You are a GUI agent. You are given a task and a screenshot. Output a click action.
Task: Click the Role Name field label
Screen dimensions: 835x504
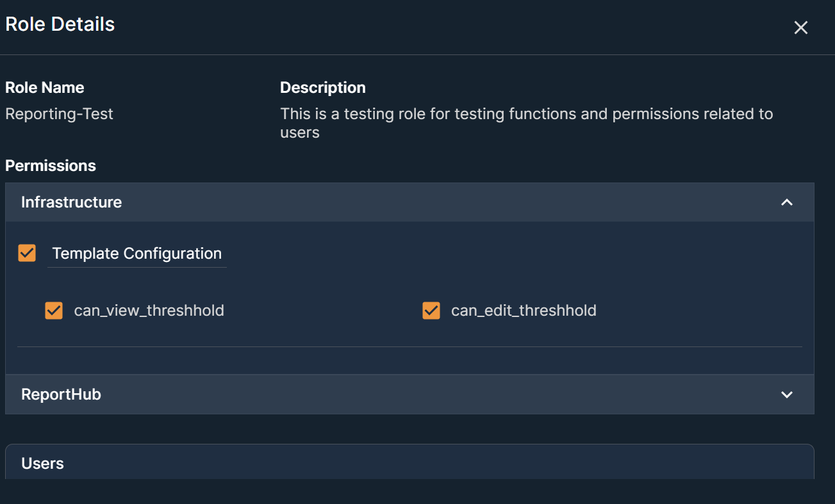45,88
